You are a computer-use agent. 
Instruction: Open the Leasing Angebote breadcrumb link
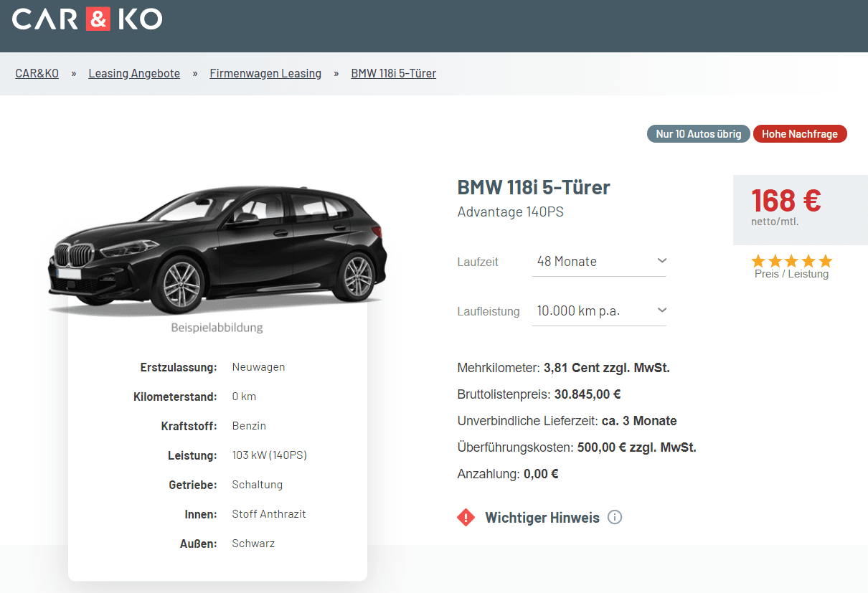(x=134, y=73)
